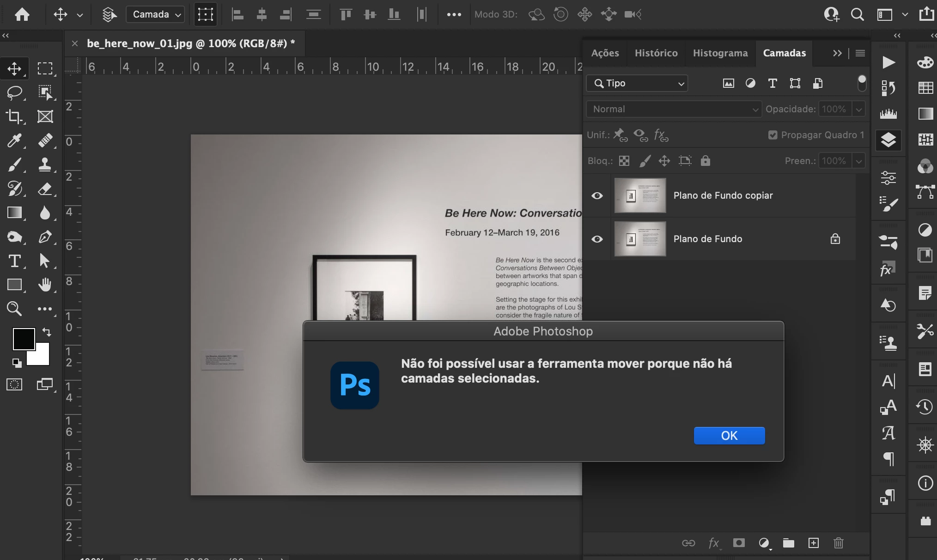Click the Plano de Fundo copiar thumbnail

tap(640, 195)
